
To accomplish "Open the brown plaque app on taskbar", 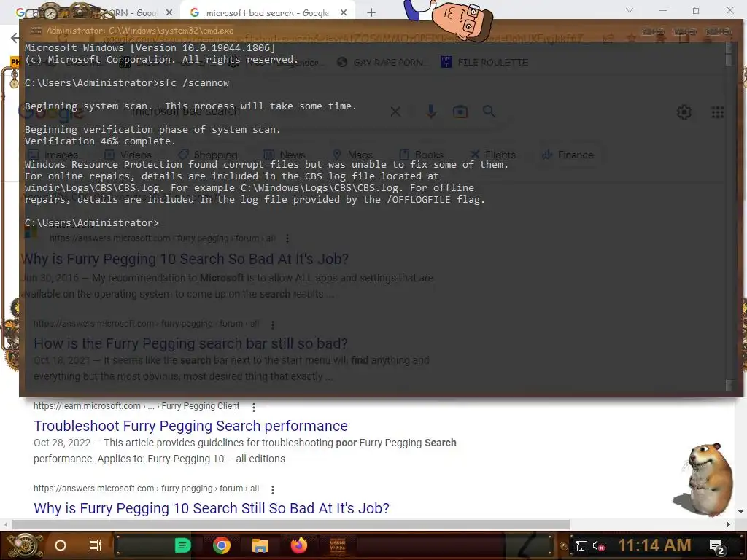I will (338, 545).
